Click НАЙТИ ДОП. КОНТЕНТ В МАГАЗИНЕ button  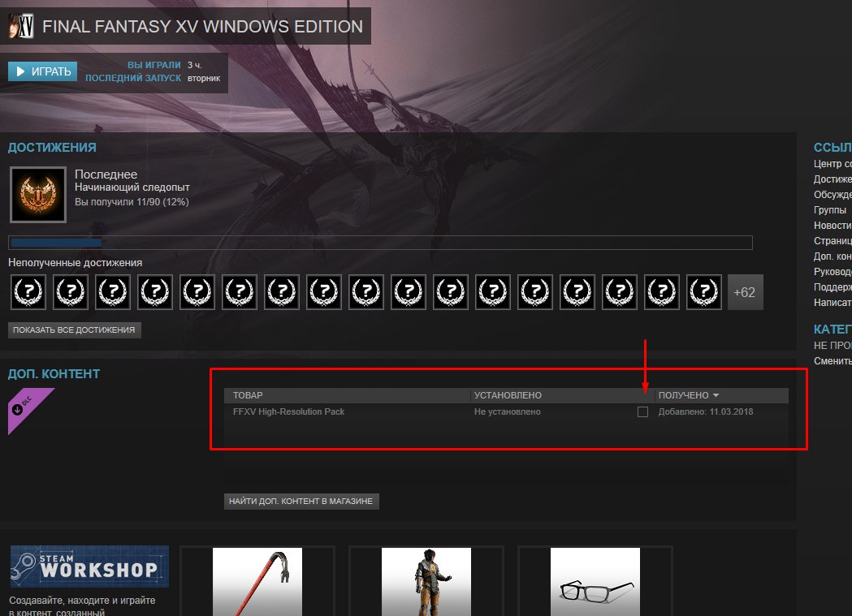pyautogui.click(x=301, y=502)
